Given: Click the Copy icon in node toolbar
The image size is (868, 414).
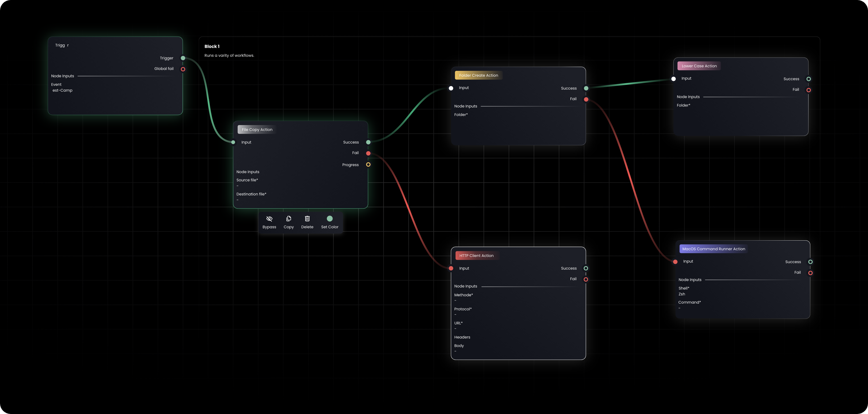Looking at the screenshot, I should pyautogui.click(x=288, y=219).
